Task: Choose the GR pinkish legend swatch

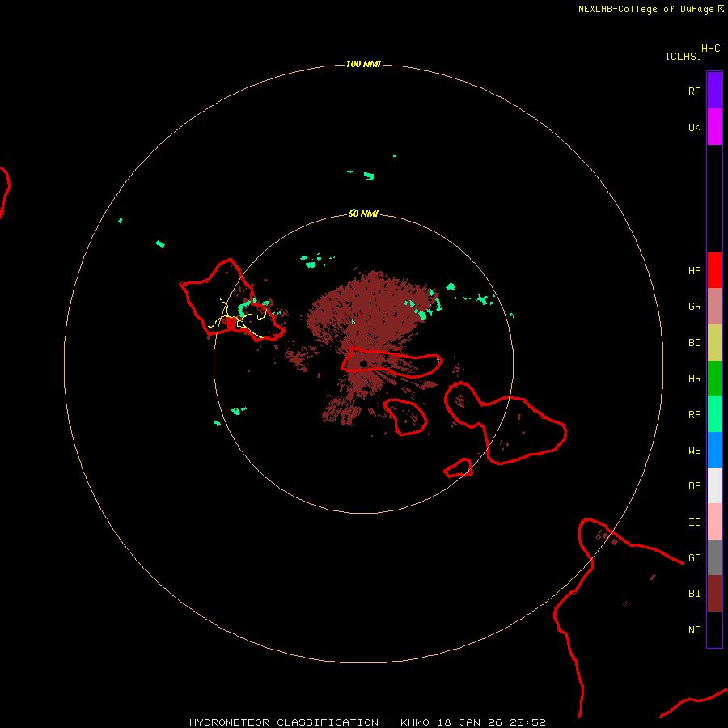Action: pos(714,307)
